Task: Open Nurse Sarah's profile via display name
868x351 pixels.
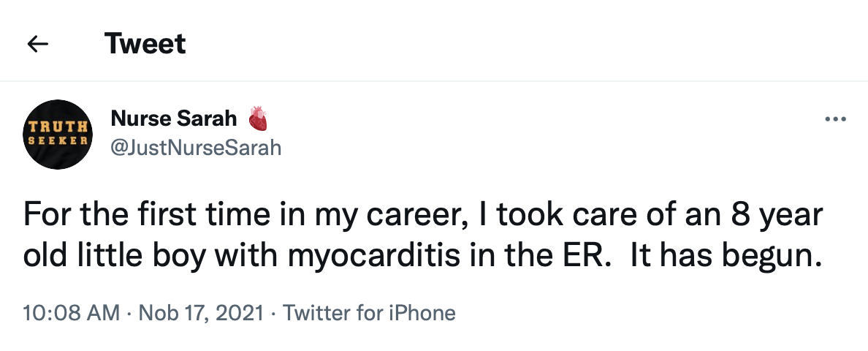Action: point(173,118)
